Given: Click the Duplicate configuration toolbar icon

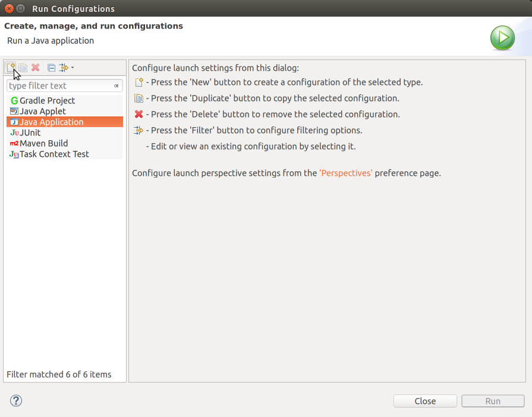Looking at the screenshot, I should pyautogui.click(x=23, y=68).
